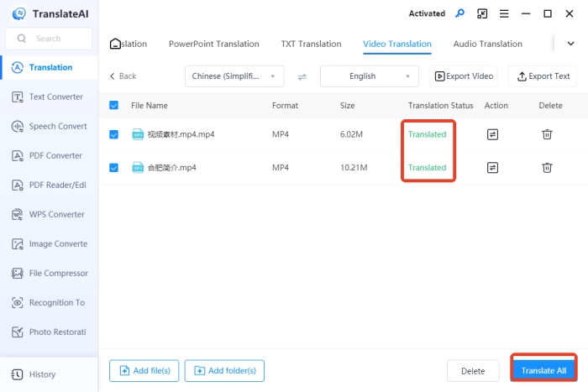Click the key activation icon
588x392 pixels.
(459, 13)
